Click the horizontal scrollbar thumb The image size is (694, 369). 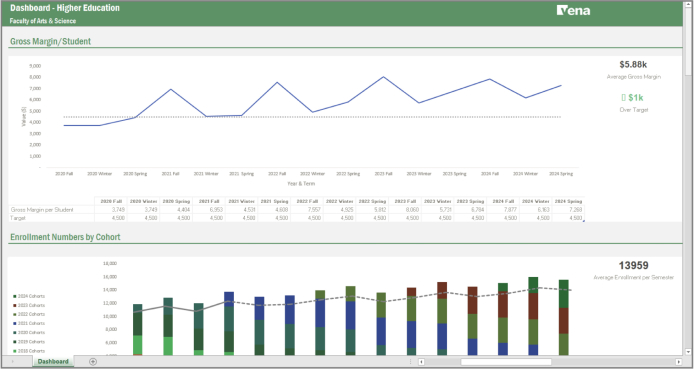(506, 362)
